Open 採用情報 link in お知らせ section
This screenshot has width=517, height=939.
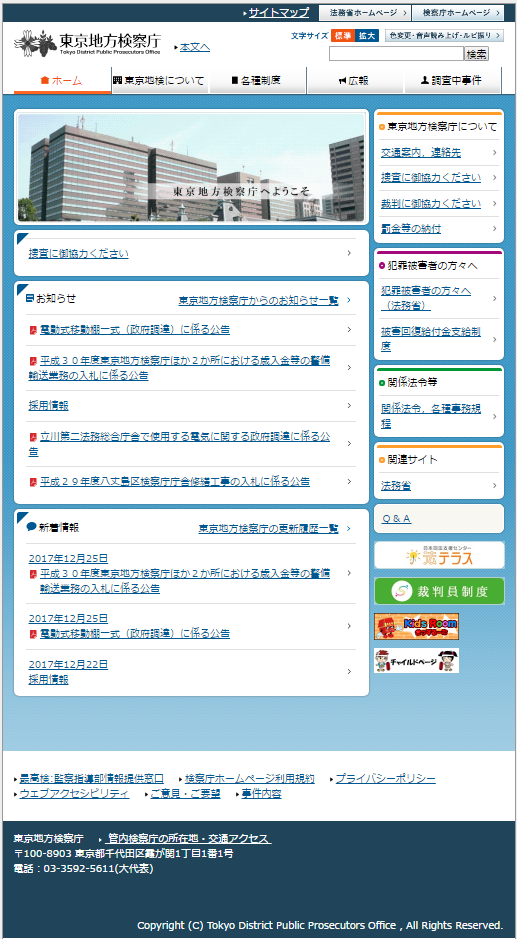(49, 406)
